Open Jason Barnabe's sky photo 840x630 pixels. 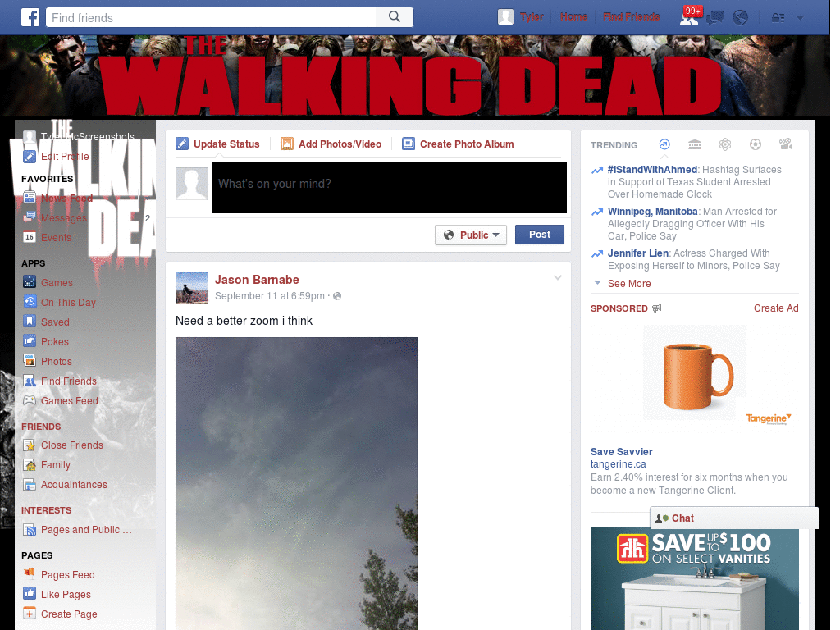(x=296, y=483)
